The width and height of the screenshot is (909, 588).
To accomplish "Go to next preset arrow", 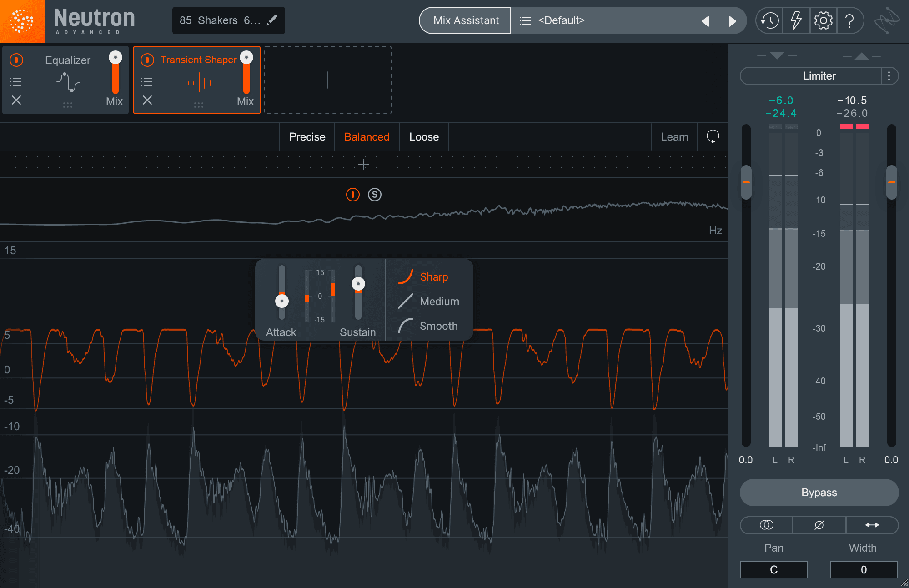I will point(732,21).
